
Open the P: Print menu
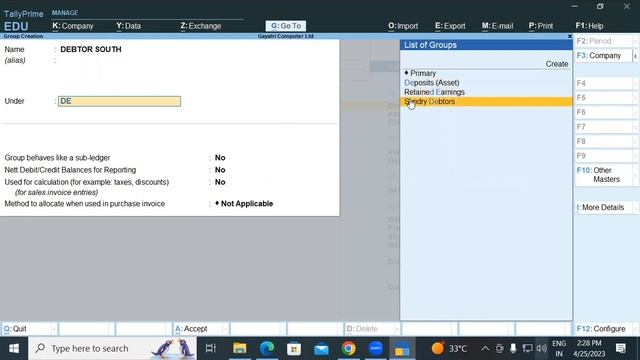tap(541, 26)
